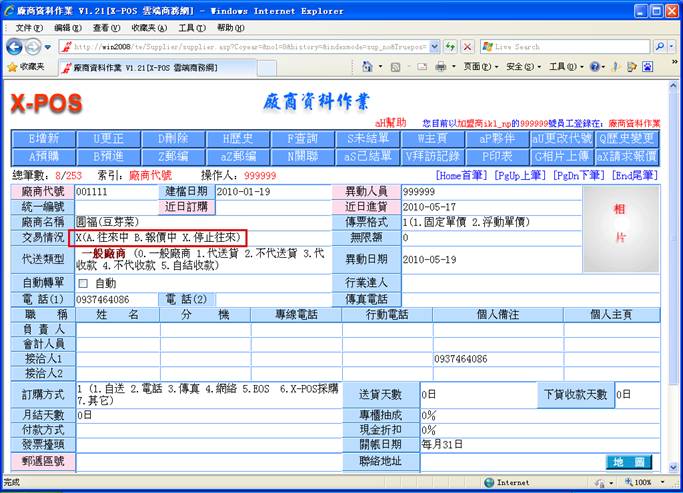Open the 收藏夹 favorites star button
This screenshot has height=493, width=683.
tap(26, 66)
